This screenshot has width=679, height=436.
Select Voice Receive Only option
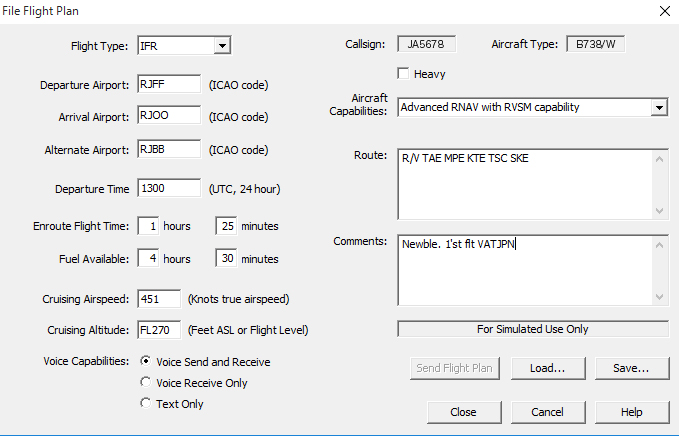146,382
